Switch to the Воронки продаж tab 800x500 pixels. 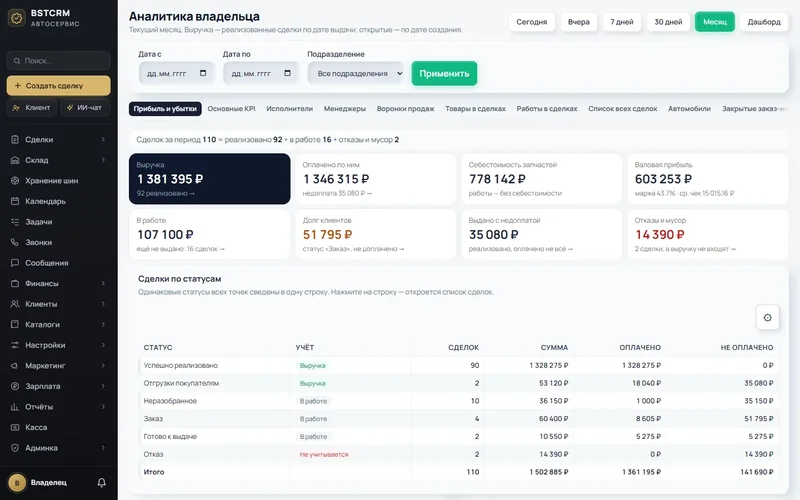click(406, 109)
